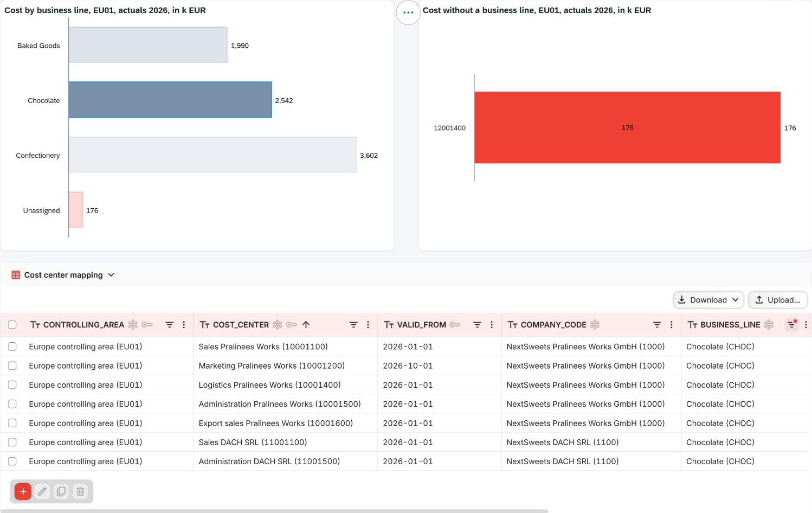The image size is (812, 513).
Task: Check the Administration Pralinees Works row
Action: point(12,404)
